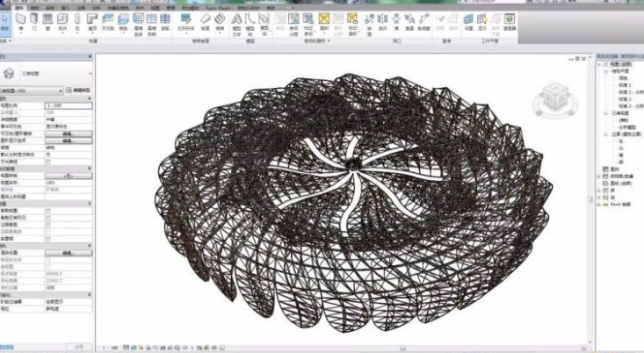Screen dimensions: 644x353
Task: Select the Roof tool in the ribbon
Action: pos(92,22)
